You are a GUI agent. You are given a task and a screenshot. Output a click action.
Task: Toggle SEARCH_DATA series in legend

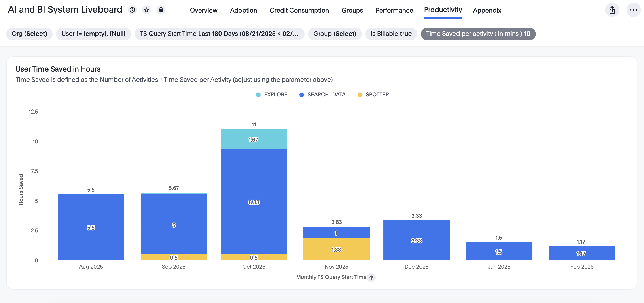tap(322, 95)
